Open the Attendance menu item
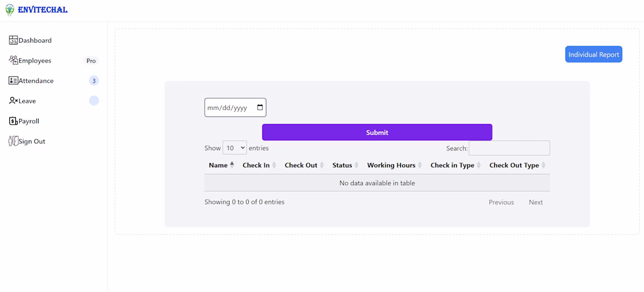Image resolution: width=644 pixels, height=292 pixels. pos(36,81)
